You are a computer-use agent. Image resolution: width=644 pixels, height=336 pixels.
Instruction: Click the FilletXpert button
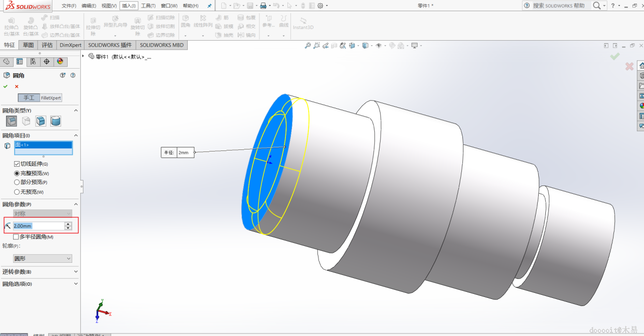click(x=51, y=98)
